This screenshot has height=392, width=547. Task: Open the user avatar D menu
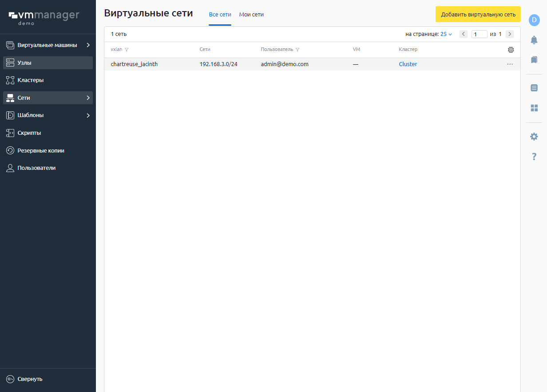tap(534, 20)
